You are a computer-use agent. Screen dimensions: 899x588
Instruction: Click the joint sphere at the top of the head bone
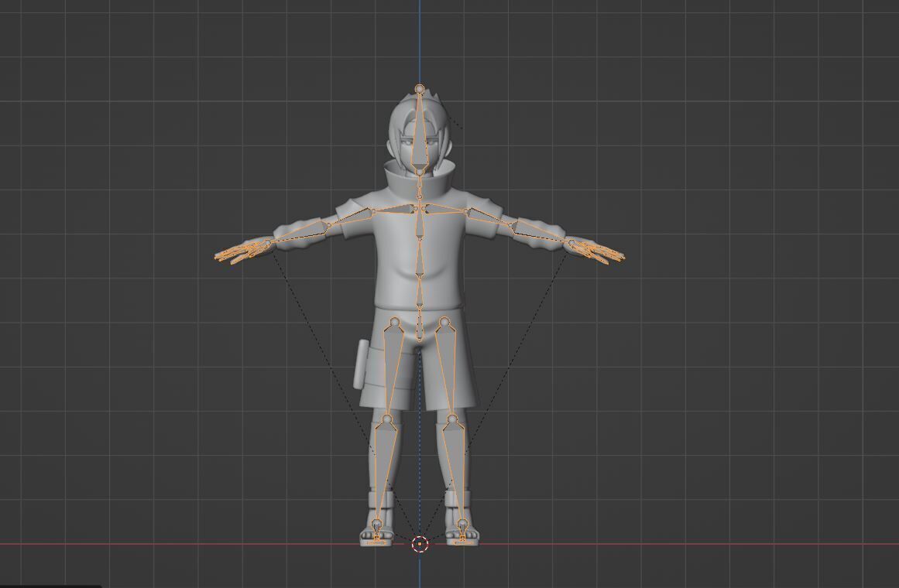420,89
